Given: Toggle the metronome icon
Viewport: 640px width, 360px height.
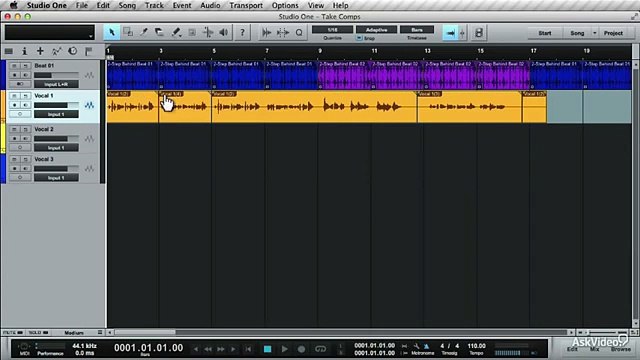Looking at the screenshot, I should click(426, 346).
